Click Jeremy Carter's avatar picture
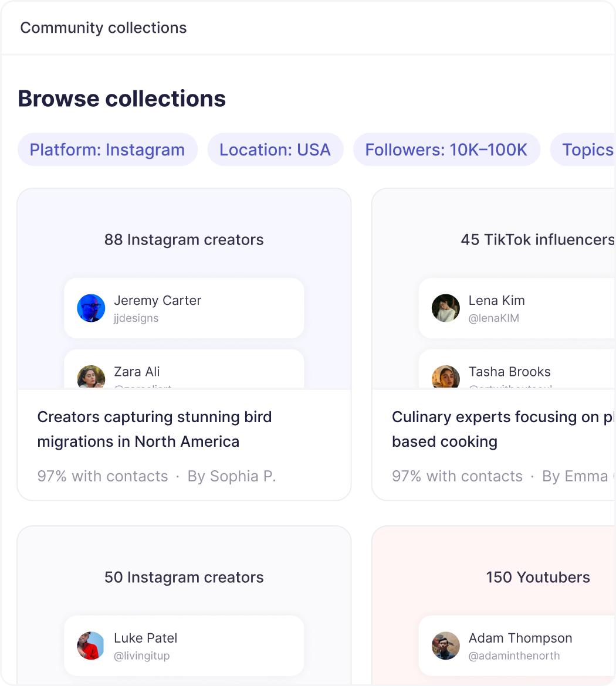Viewport: 616px width, 686px height. [91, 308]
